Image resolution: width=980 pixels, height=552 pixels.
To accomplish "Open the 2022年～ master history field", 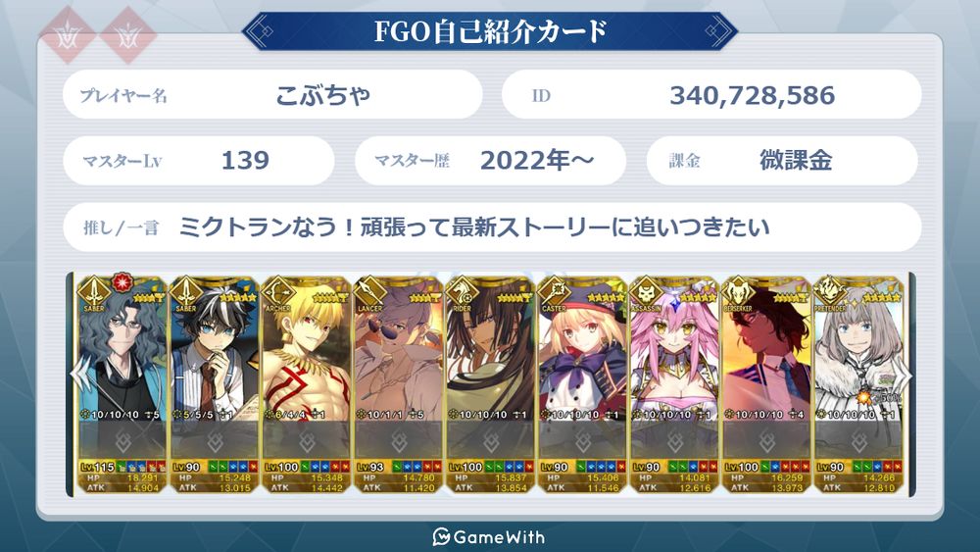I will 490,161.
